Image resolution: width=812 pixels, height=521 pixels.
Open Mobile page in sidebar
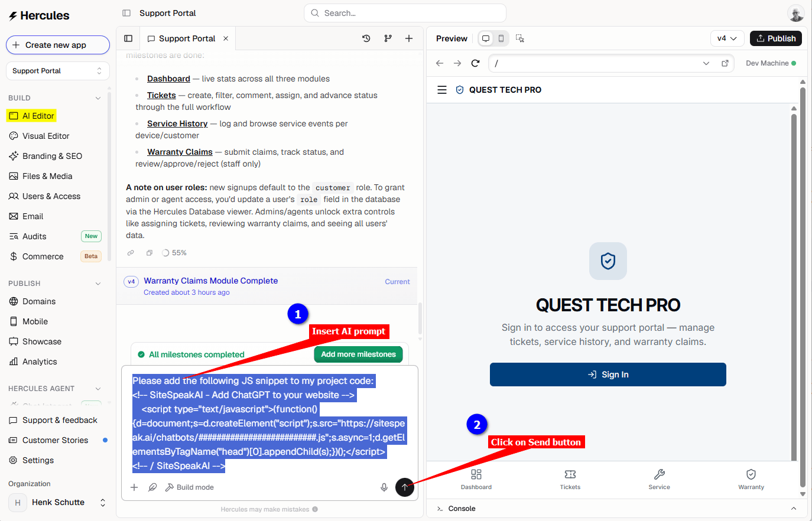click(29, 321)
